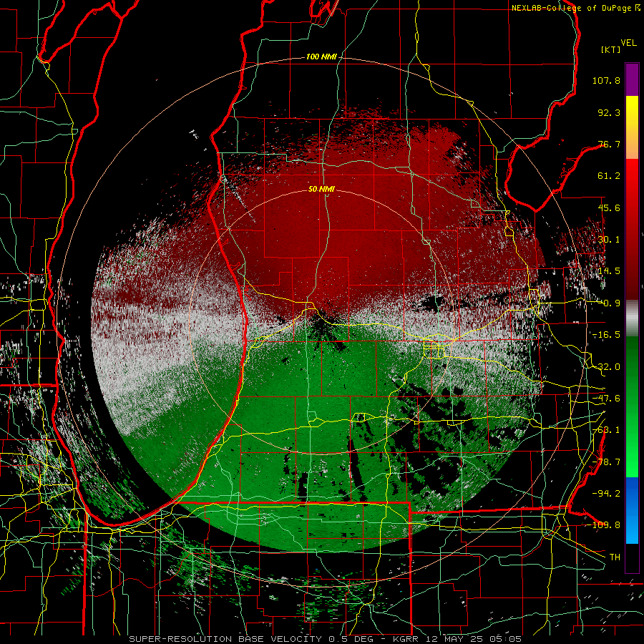Select the -32.0 velocity label
The height and width of the screenshot is (644, 644).
pyautogui.click(x=606, y=367)
